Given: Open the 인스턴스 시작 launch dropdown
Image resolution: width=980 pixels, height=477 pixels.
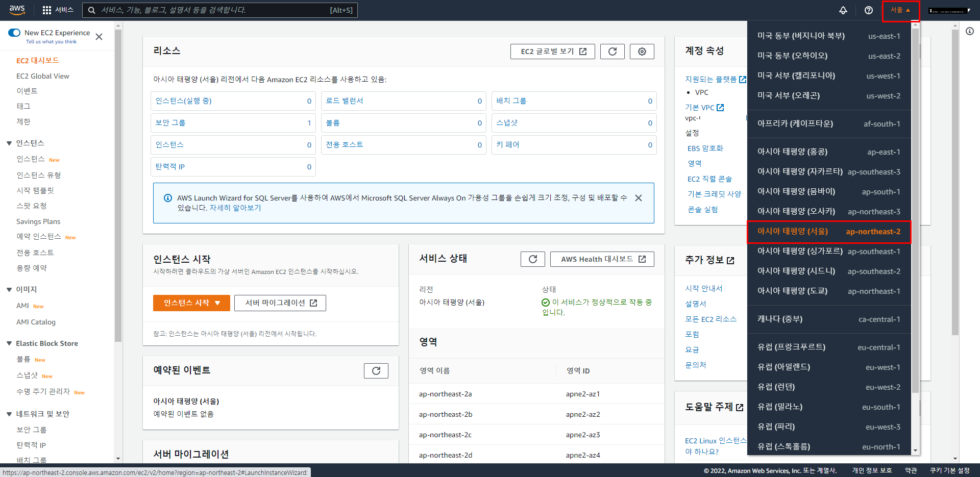Looking at the screenshot, I should point(191,303).
